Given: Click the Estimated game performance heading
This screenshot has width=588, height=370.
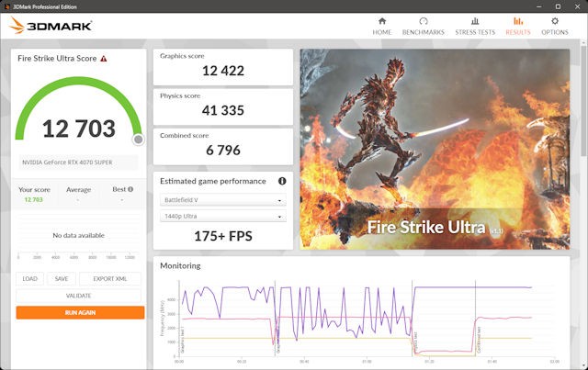Looking at the screenshot, I should (212, 182).
